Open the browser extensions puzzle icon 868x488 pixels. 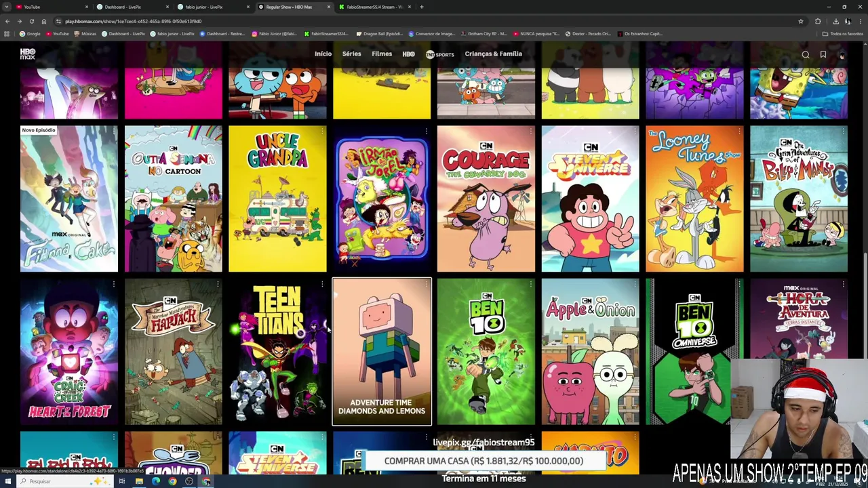coord(818,21)
